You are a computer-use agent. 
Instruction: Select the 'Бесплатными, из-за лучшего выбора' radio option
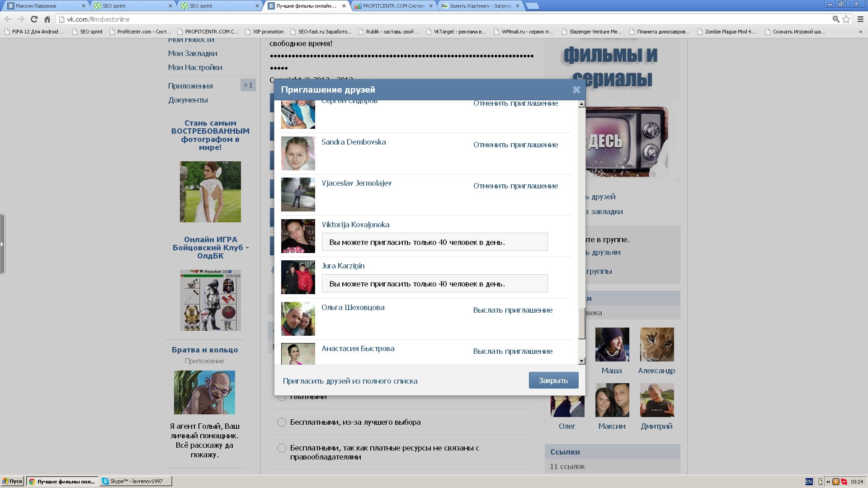282,422
